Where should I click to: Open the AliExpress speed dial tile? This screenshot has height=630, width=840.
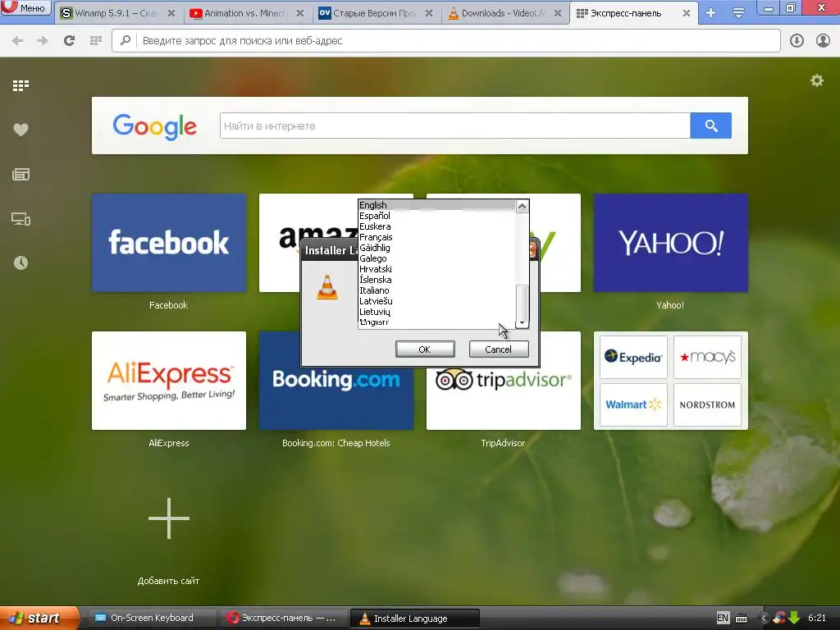coord(169,381)
